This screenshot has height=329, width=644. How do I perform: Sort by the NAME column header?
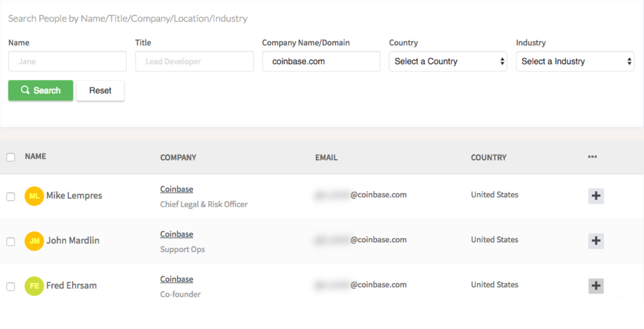click(x=35, y=156)
